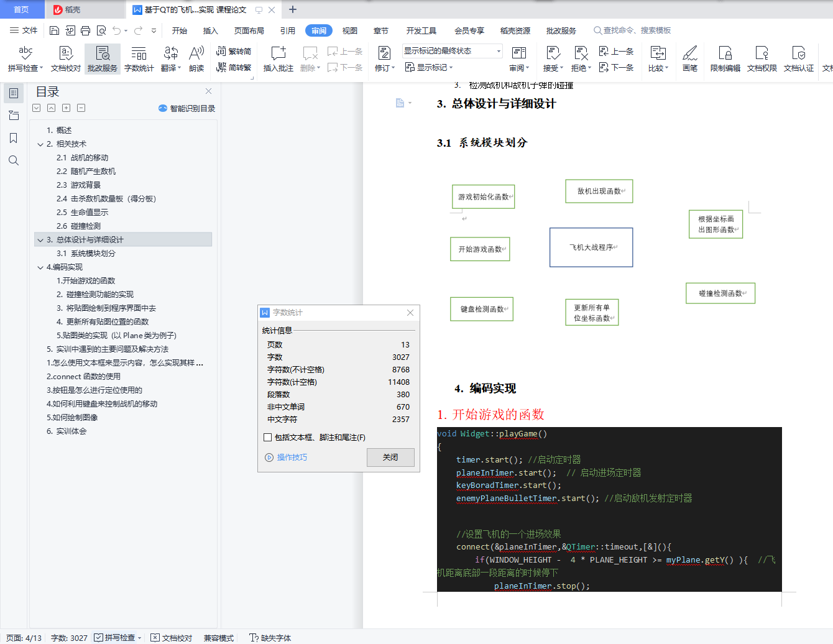
Task: Open 批改服务 correction service in ribbon
Action: click(103, 59)
